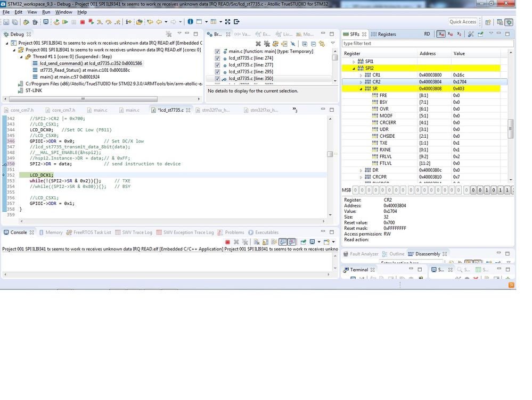The image size is (532, 400).
Task: Expand the CR2 register fields
Action: [361, 82]
